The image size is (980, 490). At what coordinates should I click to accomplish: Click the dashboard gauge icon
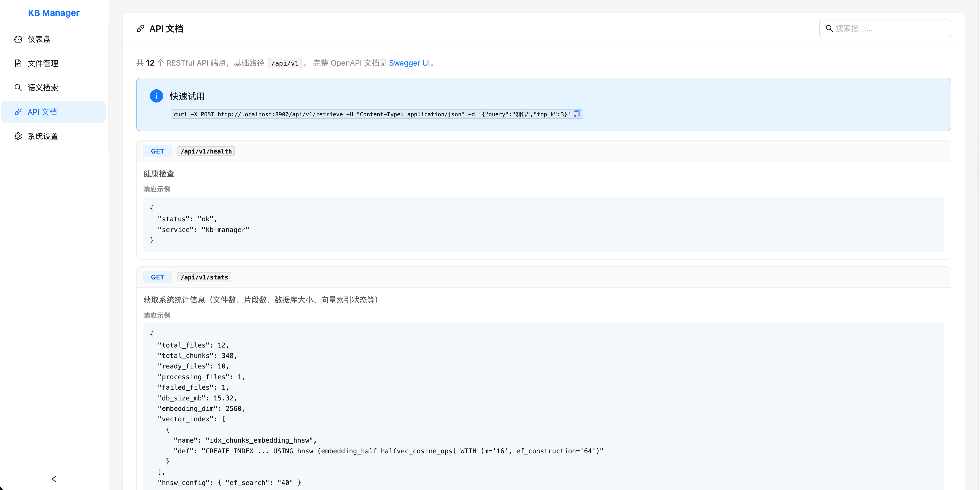pyautogui.click(x=18, y=39)
